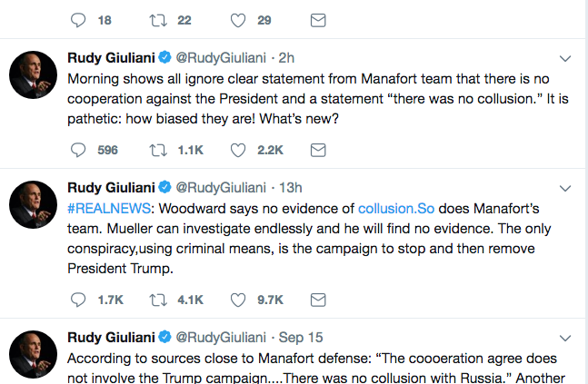588x384 pixels.
Task: Share #REALNEWS tweet via envelope icon
Action: pyautogui.click(x=318, y=300)
